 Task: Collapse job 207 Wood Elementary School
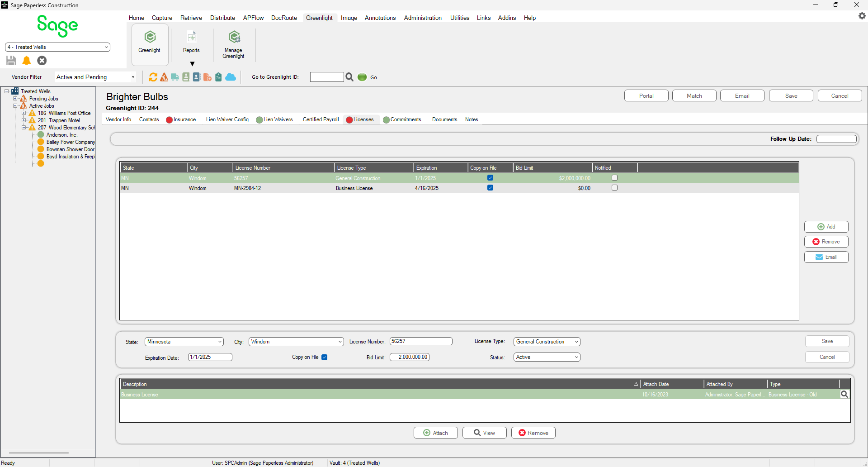click(x=24, y=128)
